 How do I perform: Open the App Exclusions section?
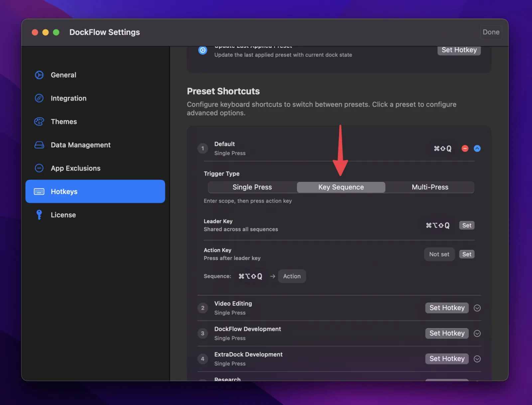[x=95, y=168]
